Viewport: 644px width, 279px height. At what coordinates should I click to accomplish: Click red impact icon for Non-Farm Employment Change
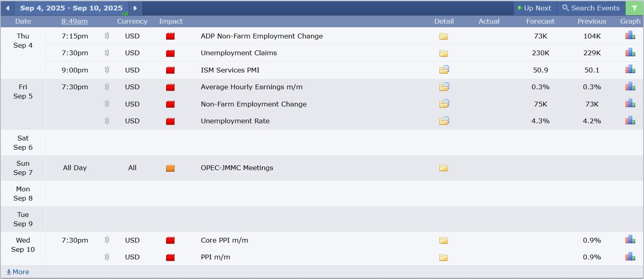coord(170,104)
